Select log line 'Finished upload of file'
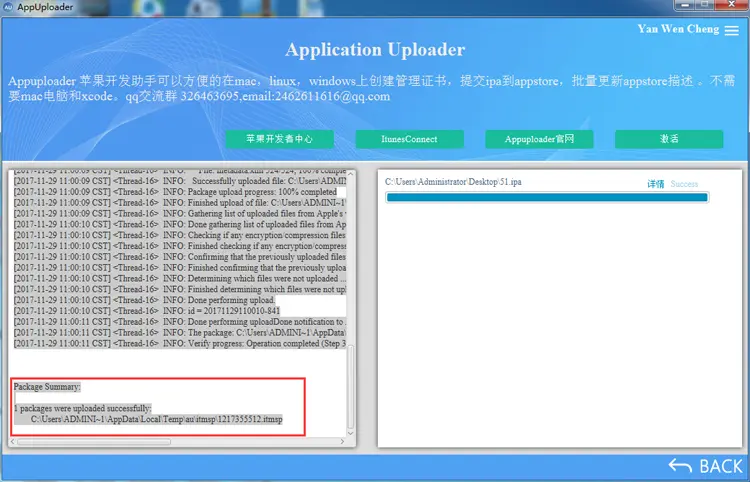Screen dimensions: 750x482 pyautogui.click(x=180, y=203)
